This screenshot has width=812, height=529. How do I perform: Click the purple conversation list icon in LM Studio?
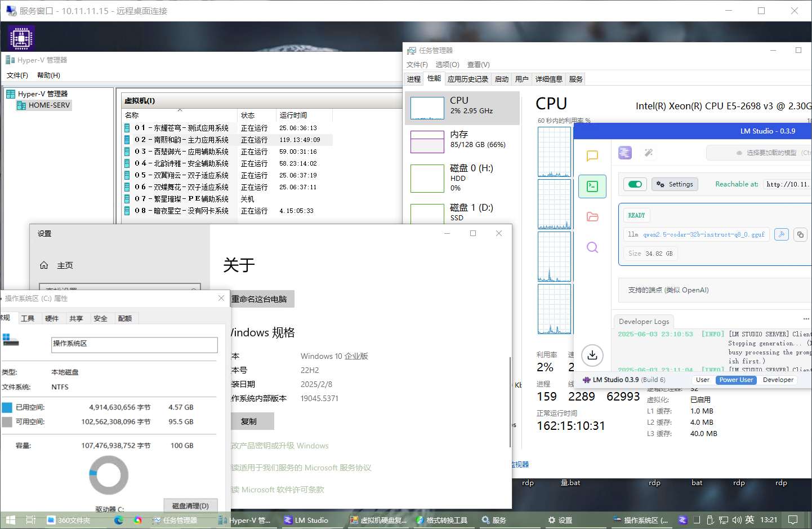(625, 153)
